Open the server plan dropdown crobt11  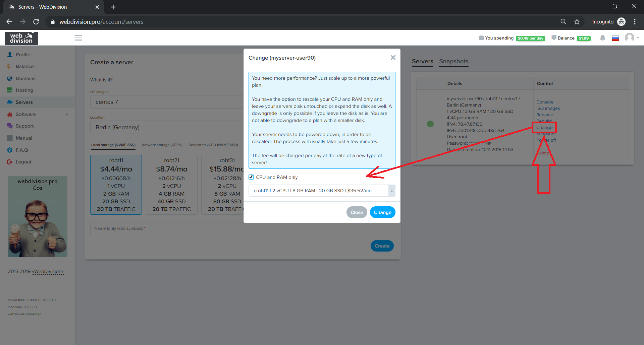(x=321, y=191)
